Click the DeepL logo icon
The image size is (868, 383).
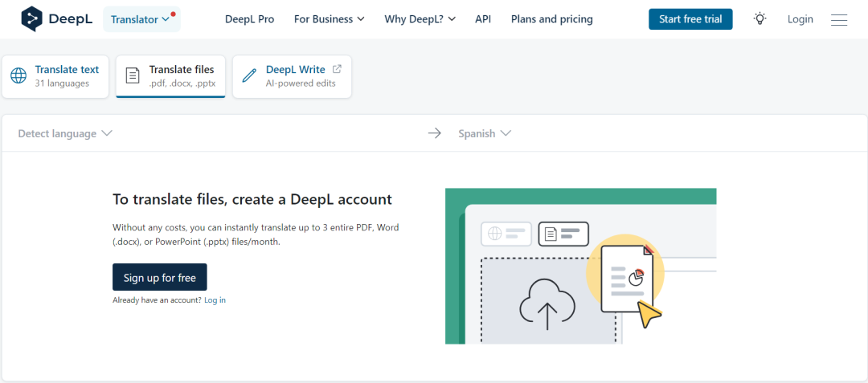click(x=31, y=18)
